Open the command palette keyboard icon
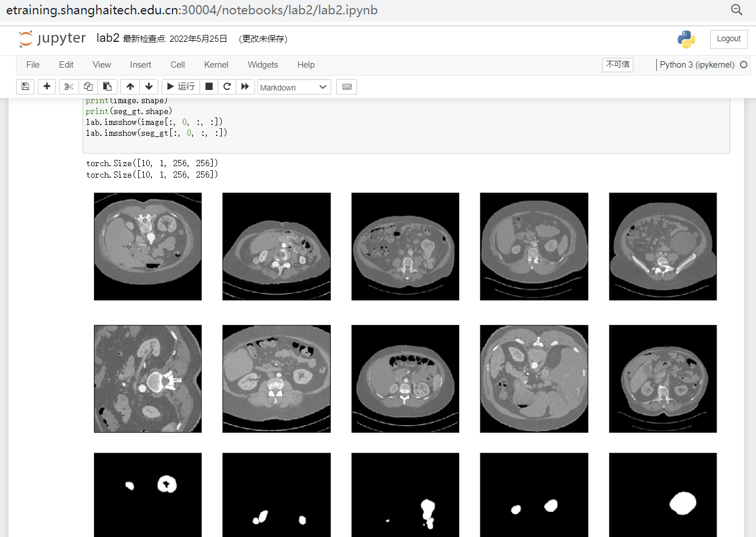The image size is (756, 537). pos(347,87)
